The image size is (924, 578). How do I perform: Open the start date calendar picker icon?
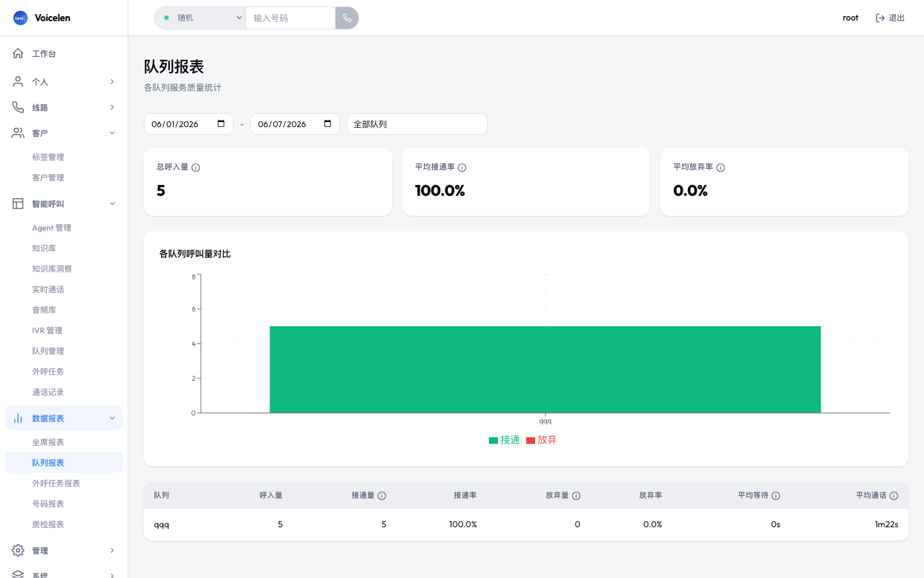[x=221, y=123]
